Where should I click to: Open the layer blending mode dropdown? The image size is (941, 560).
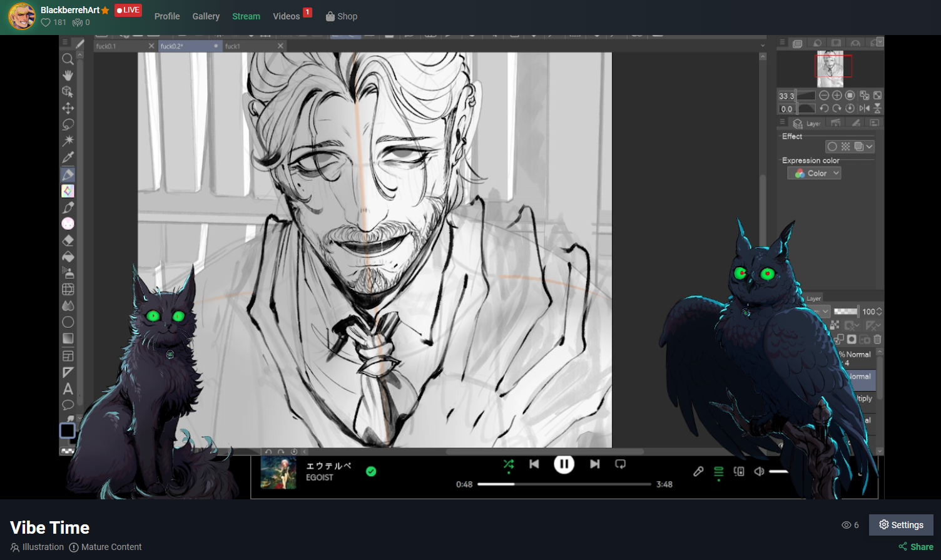pyautogui.click(x=825, y=312)
